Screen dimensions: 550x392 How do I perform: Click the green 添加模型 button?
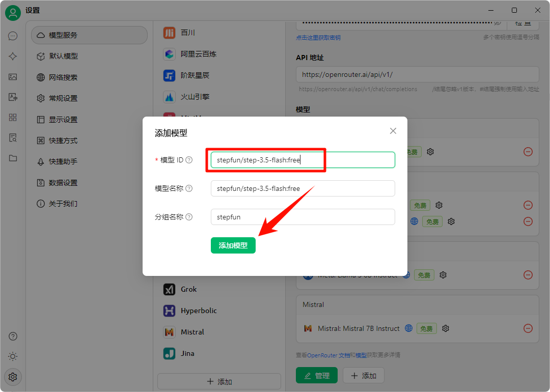click(233, 245)
